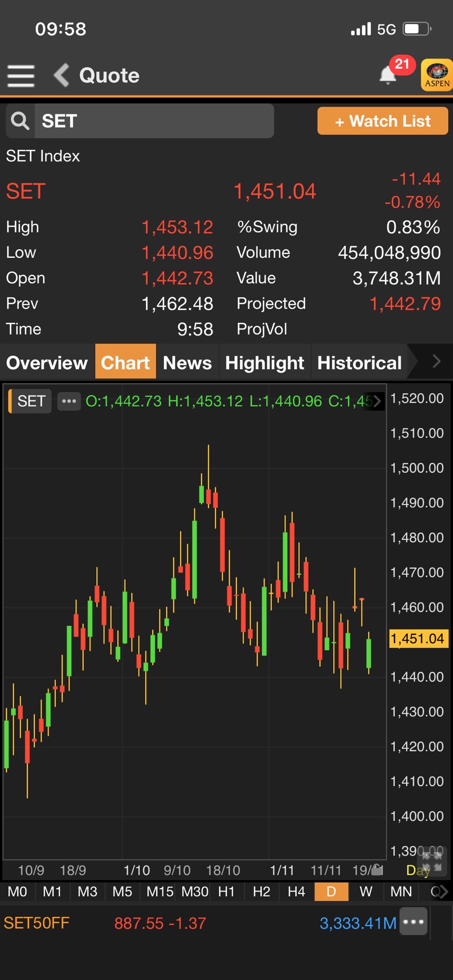Screen dimensions: 453x980
Task: Tap the 1,500.00 price axis label
Action: (417, 468)
